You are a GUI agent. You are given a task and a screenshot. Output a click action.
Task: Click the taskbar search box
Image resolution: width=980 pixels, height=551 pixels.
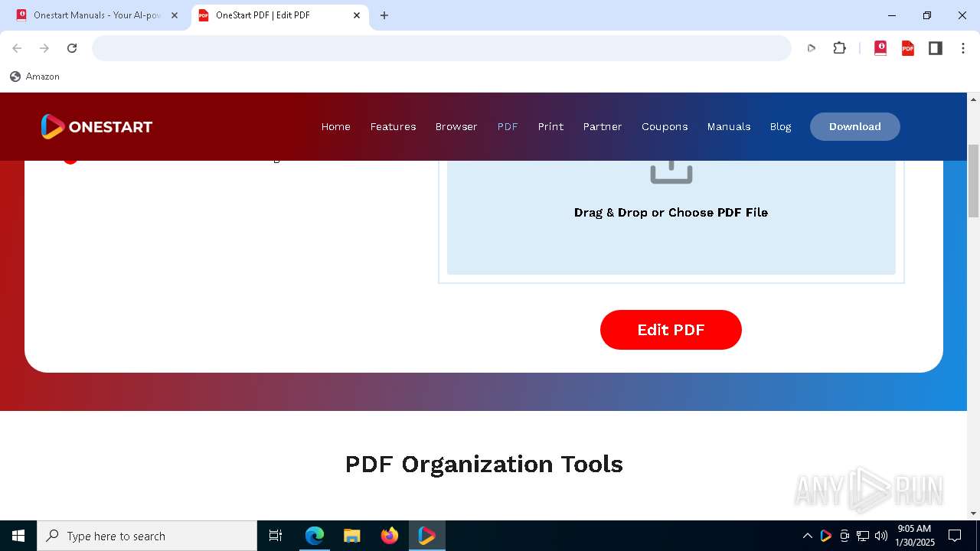point(147,536)
